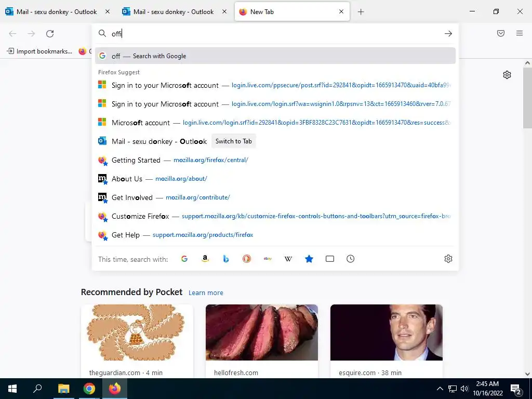Viewport: 532px width, 399px height.
Task: Open Get Involved suggestion
Action: pyautogui.click(x=275, y=197)
